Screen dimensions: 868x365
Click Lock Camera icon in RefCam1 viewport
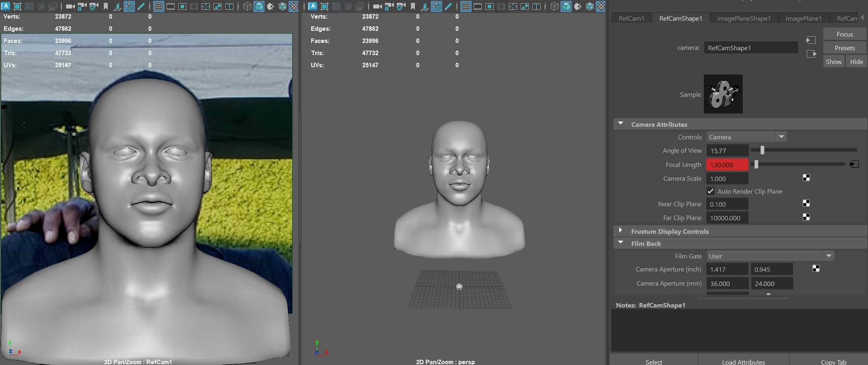tap(82, 6)
